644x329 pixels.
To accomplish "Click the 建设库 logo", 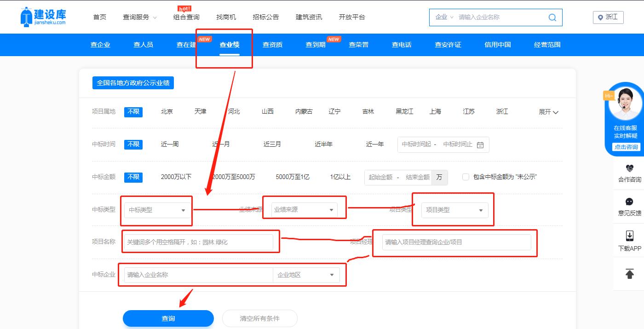I will point(44,17).
